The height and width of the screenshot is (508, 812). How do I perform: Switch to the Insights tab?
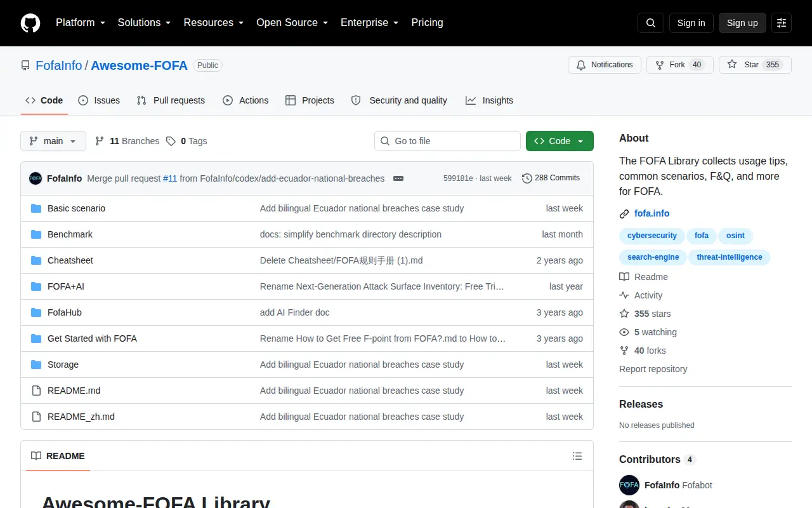click(x=489, y=100)
